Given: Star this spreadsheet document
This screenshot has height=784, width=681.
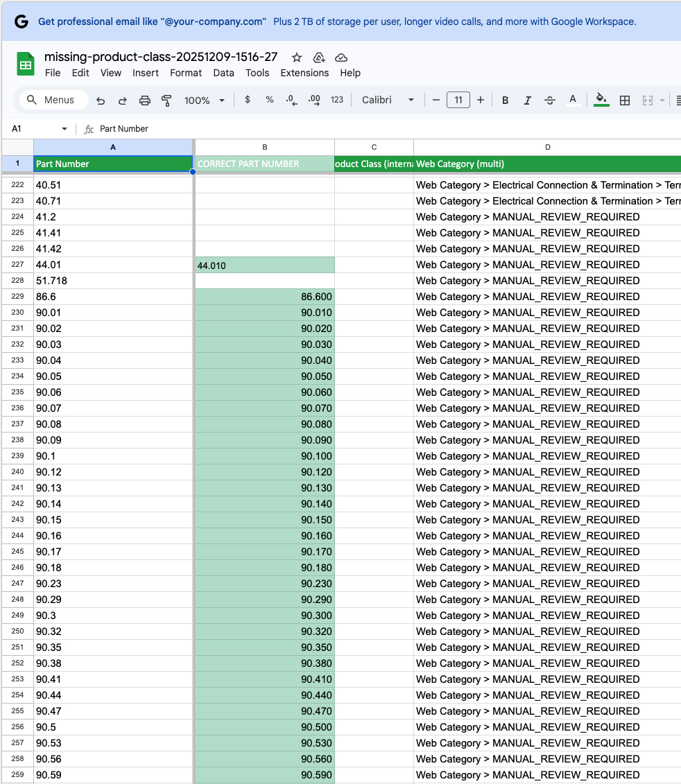Looking at the screenshot, I should 297,58.
